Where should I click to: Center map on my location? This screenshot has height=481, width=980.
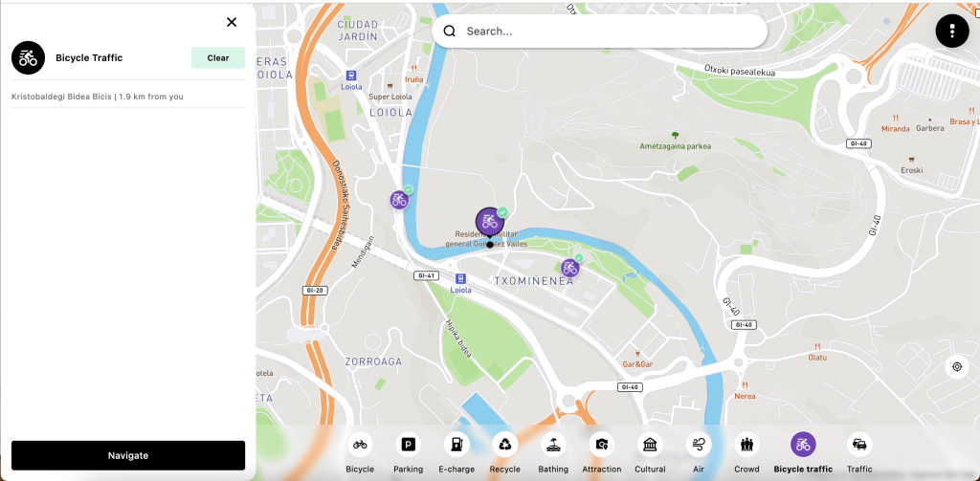[x=957, y=366]
